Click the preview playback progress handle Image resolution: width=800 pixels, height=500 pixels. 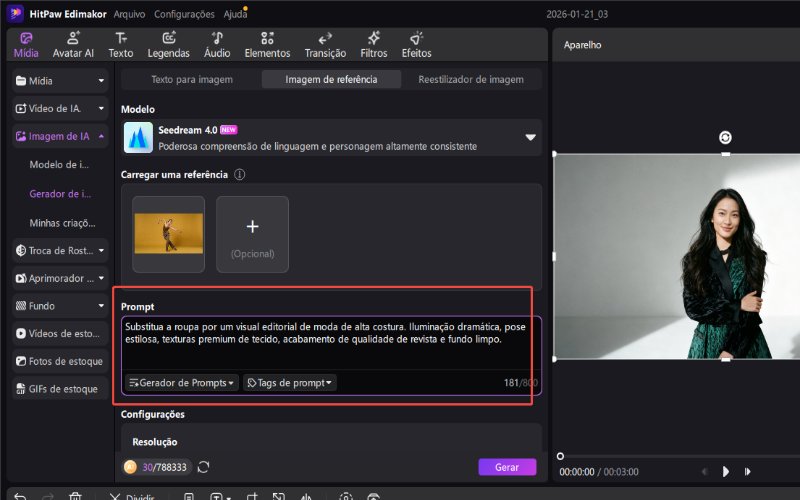tap(560, 456)
